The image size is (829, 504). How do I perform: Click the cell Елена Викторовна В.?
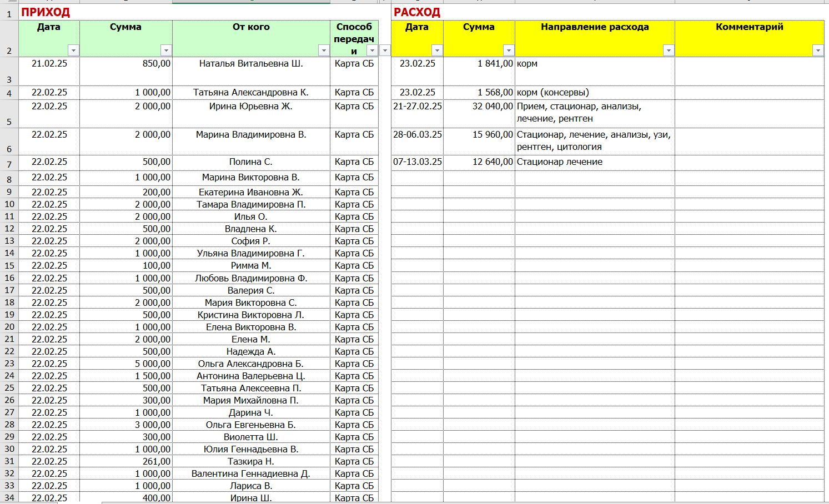pyautogui.click(x=252, y=327)
